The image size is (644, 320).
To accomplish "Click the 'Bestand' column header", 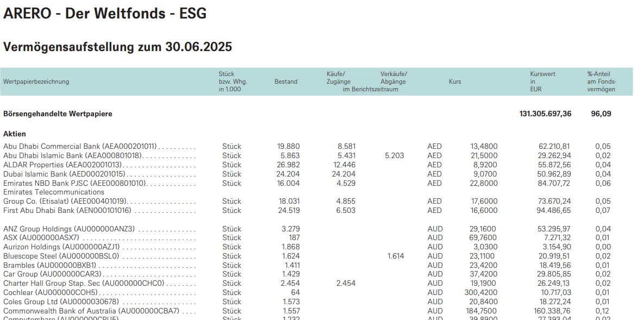I will (286, 81).
